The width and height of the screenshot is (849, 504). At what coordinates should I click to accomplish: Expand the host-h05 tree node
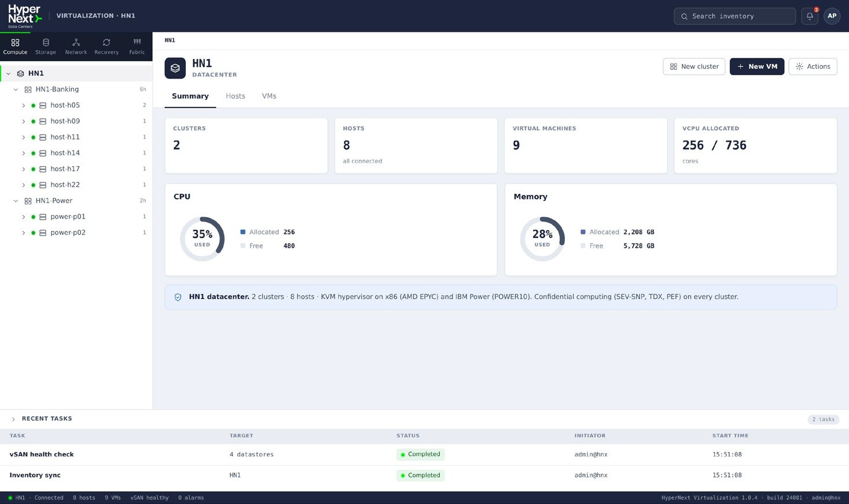24,105
